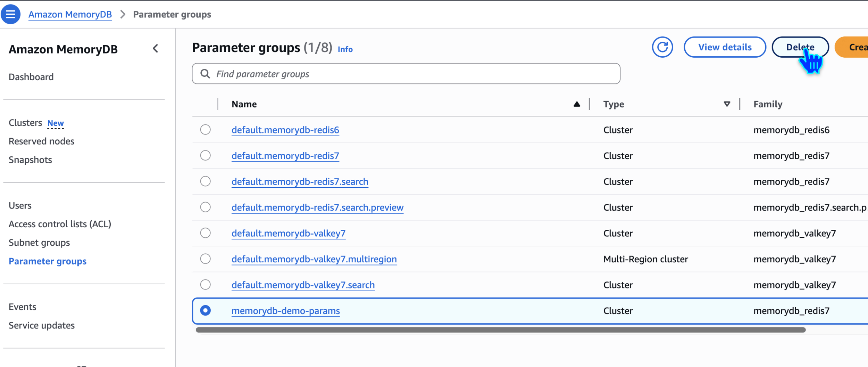Open Events page
868x367 pixels.
click(23, 307)
